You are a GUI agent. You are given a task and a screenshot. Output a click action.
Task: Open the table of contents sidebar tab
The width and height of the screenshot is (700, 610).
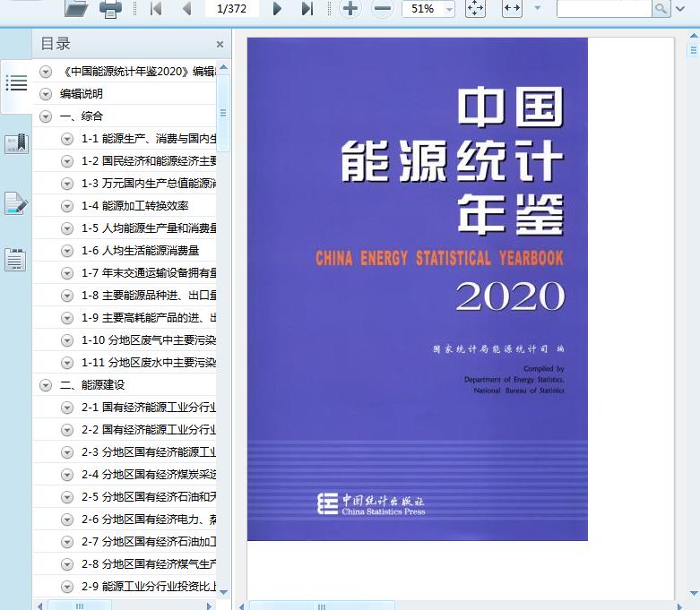(x=16, y=83)
